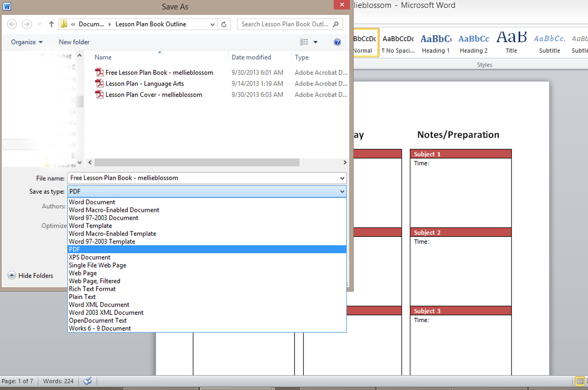
Task: Open the recent locations dropdown arrow
Action: pos(40,24)
